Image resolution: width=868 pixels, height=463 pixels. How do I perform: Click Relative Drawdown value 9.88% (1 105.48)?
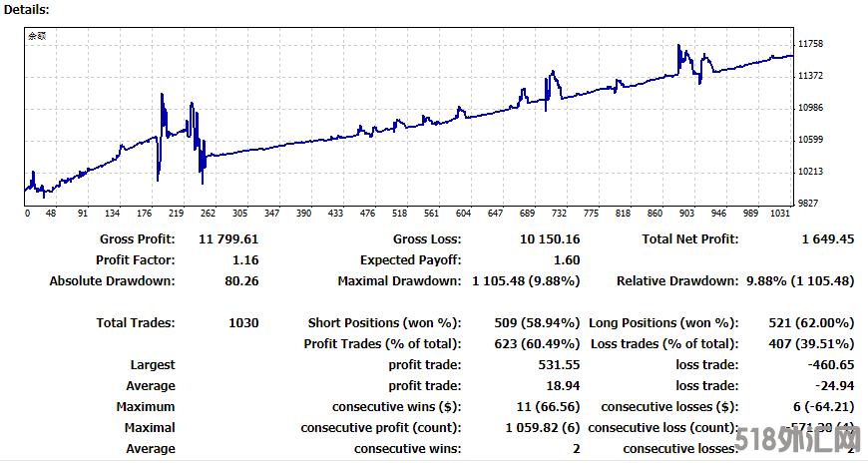(800, 281)
